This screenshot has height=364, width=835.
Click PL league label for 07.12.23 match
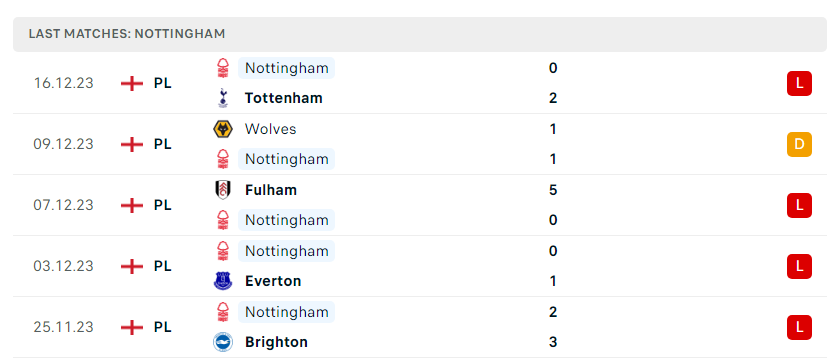point(162,205)
